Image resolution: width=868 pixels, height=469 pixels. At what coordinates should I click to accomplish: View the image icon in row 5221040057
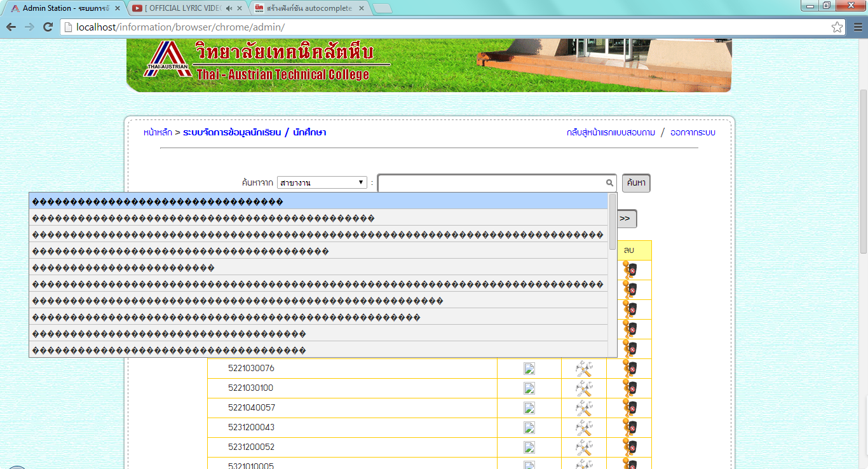529,408
